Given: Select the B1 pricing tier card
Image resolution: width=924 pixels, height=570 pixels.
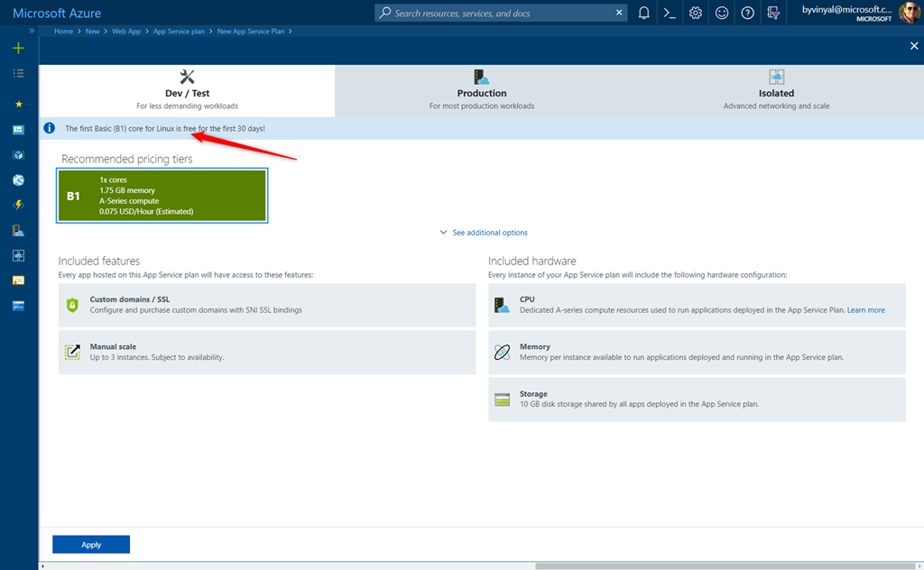Looking at the screenshot, I should tap(162, 196).
